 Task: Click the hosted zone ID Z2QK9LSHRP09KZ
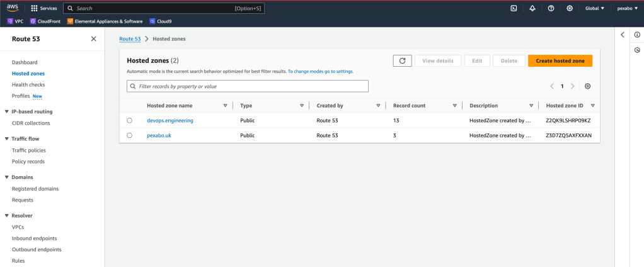point(568,120)
